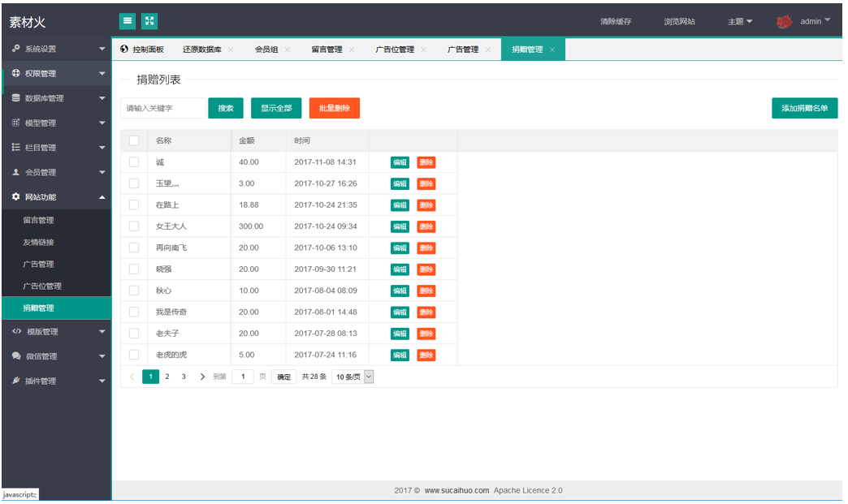Click the 显示全部 button

coord(276,108)
